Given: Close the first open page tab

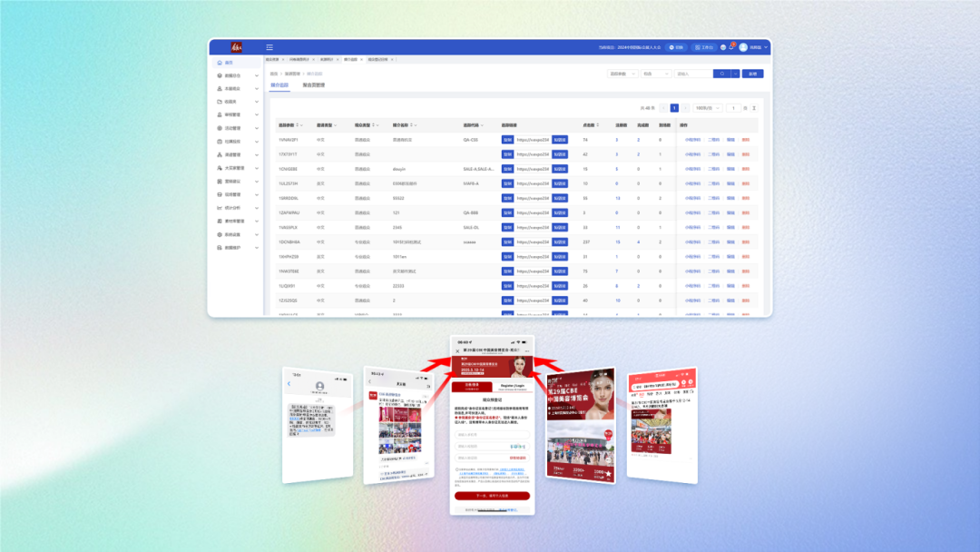Looking at the screenshot, I should point(284,59).
